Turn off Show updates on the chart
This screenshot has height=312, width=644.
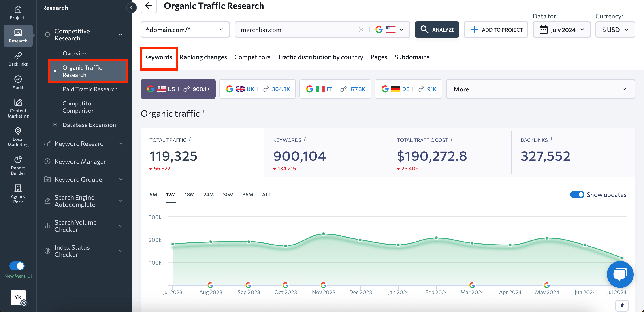pyautogui.click(x=578, y=194)
